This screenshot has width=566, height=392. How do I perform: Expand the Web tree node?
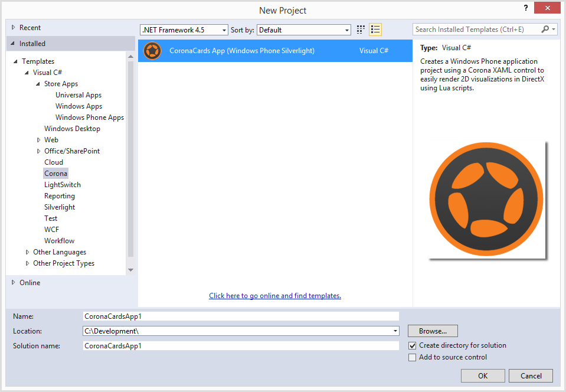38,140
